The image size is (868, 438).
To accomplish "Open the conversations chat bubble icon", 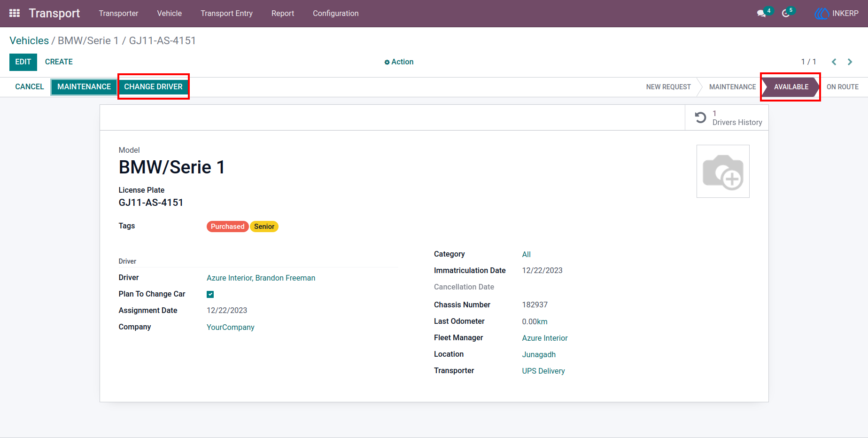I will pos(761,14).
